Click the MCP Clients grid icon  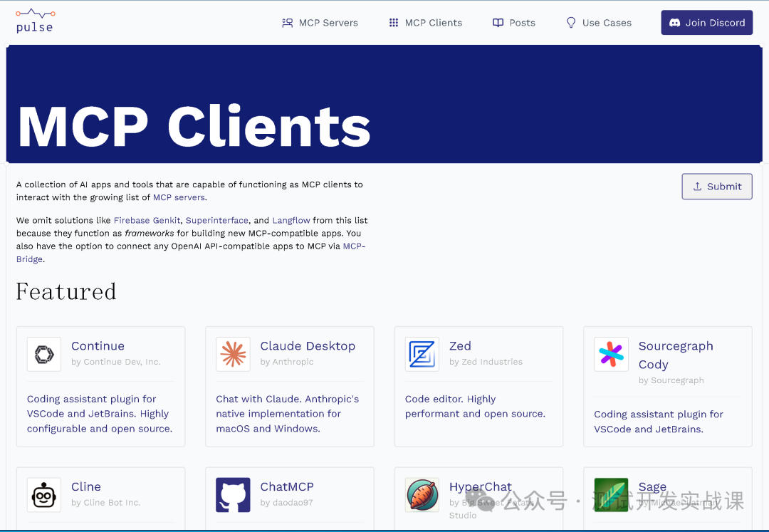coord(393,23)
